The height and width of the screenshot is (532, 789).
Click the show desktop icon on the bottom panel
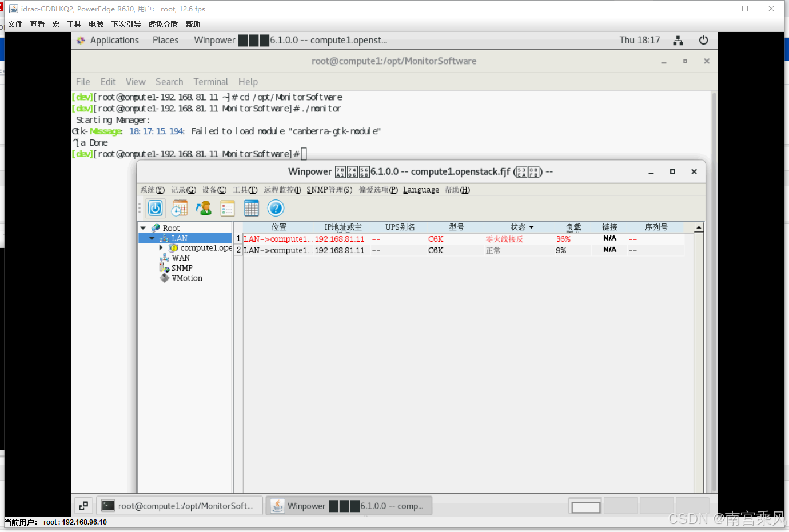(83, 506)
